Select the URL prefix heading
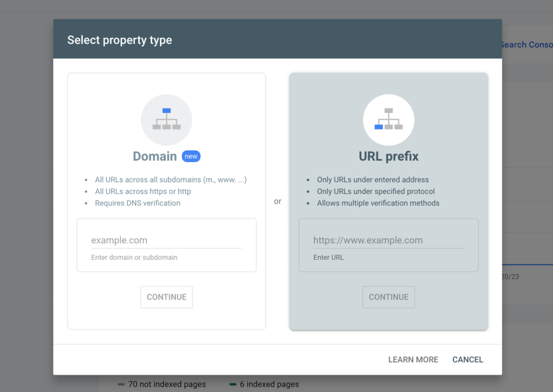 coord(388,156)
